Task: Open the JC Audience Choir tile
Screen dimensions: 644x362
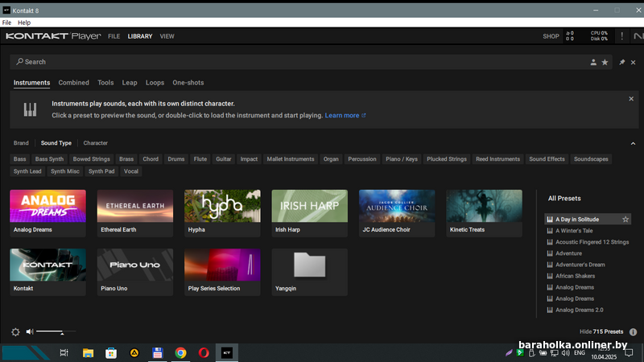Action: pos(397,213)
